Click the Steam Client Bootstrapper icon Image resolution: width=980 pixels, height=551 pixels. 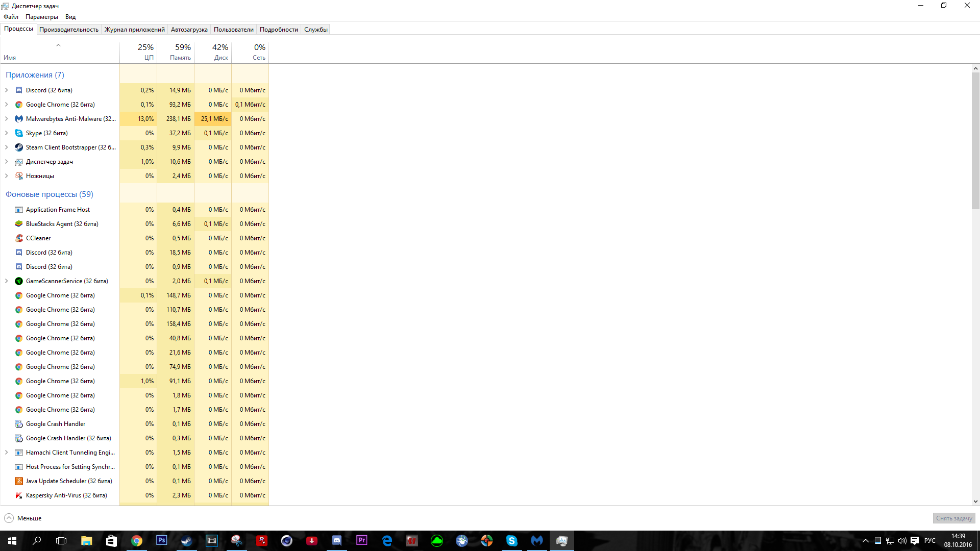[x=19, y=147]
